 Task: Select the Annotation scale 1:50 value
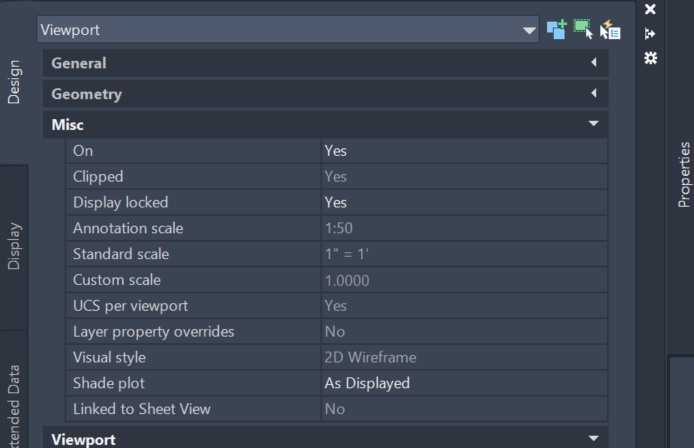click(x=464, y=228)
